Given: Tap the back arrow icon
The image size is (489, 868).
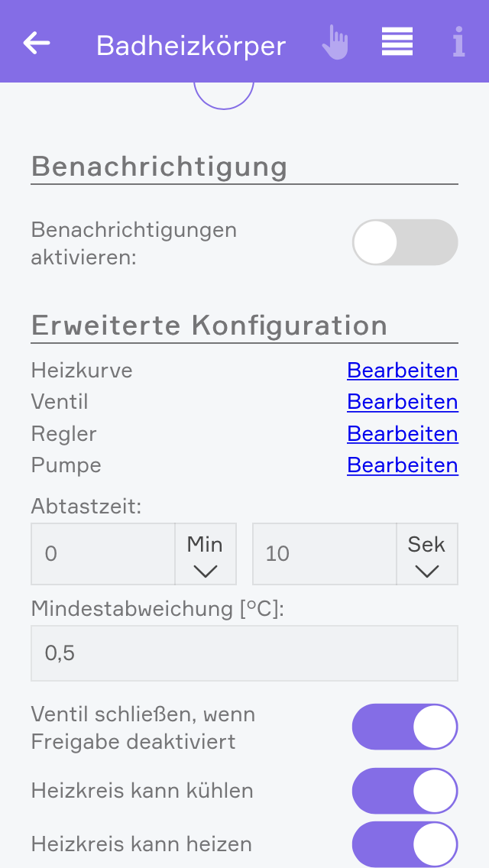Looking at the screenshot, I should pos(37,43).
